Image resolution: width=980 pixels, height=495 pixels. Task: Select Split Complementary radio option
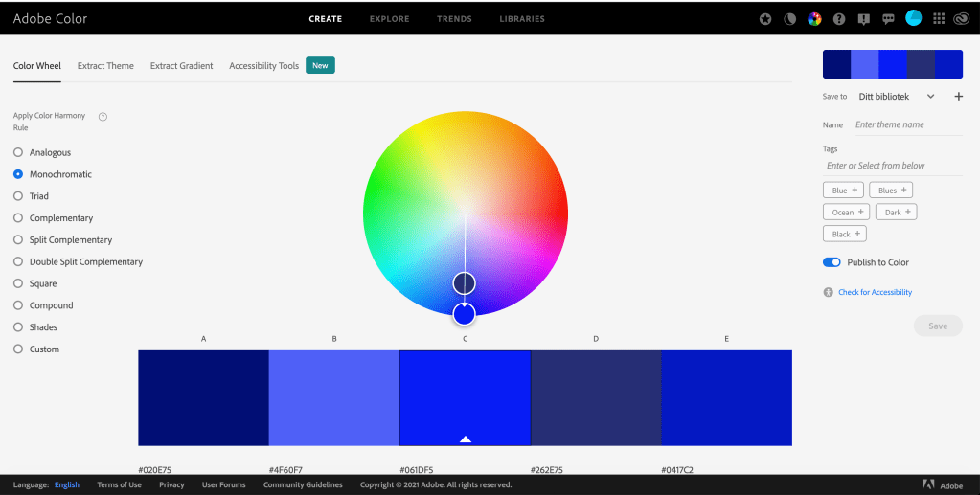tap(18, 240)
